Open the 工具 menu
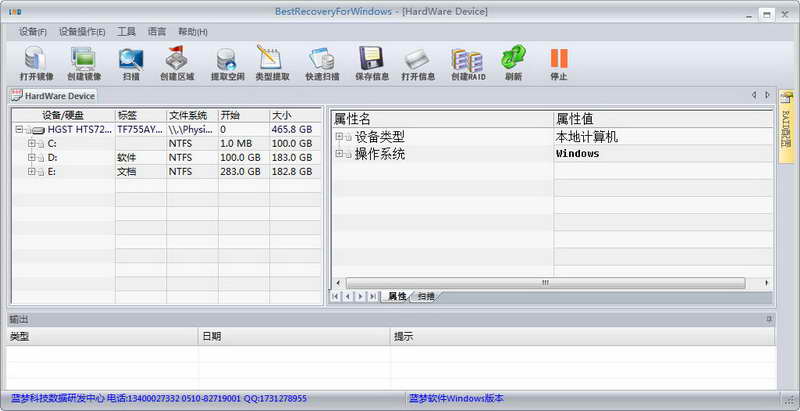The height and width of the screenshot is (411, 800). (127, 32)
